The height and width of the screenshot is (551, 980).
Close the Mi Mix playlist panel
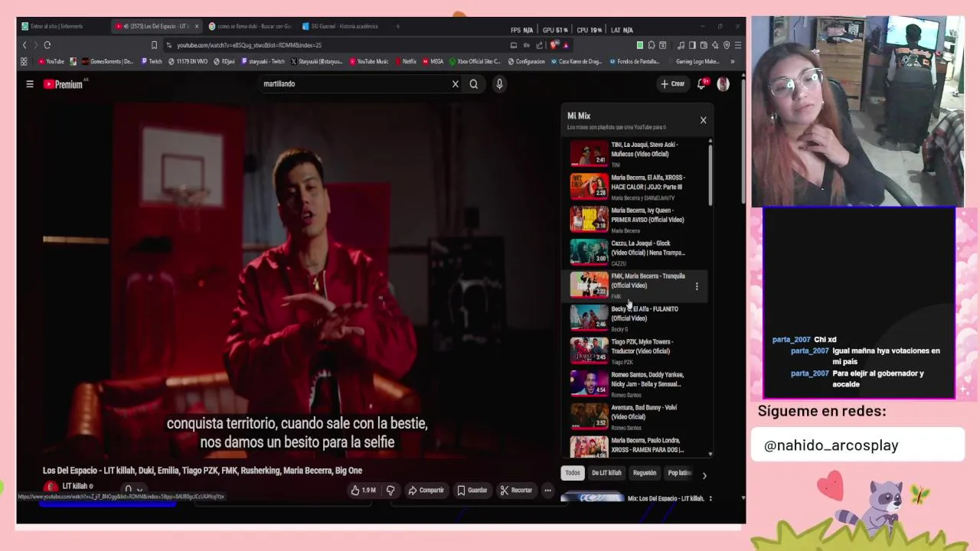(703, 120)
